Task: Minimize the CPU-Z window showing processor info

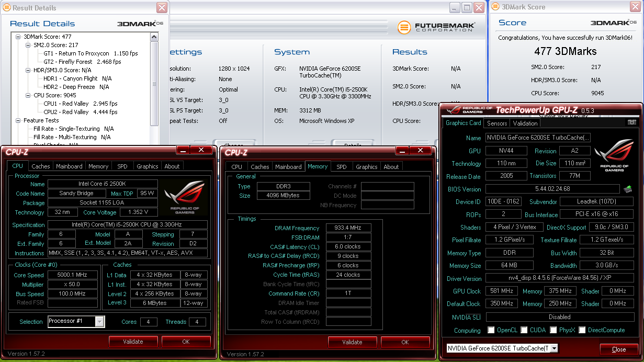Action: point(183,150)
